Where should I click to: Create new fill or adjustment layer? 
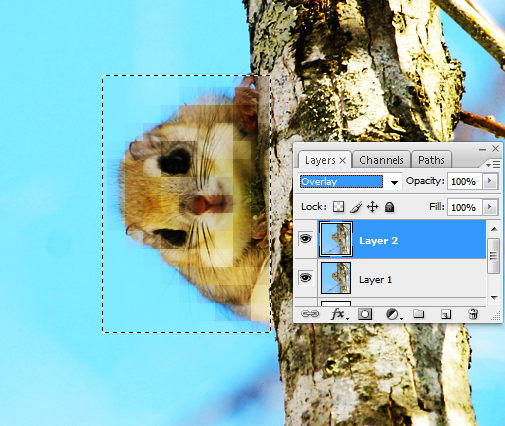point(393,314)
